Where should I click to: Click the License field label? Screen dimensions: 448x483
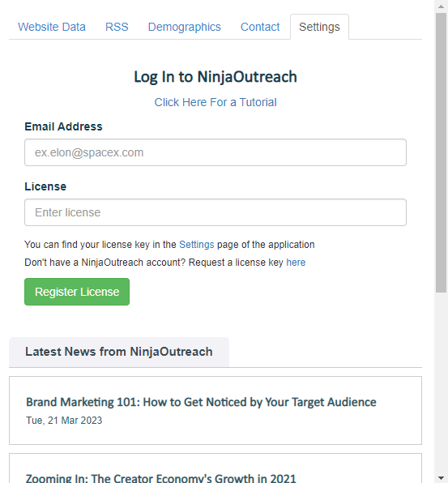tap(45, 186)
